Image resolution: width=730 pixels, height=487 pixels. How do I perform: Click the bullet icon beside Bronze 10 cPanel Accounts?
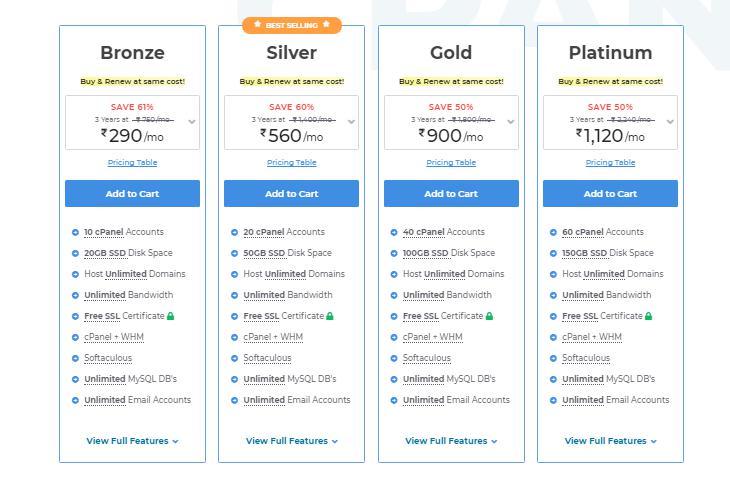tap(75, 232)
